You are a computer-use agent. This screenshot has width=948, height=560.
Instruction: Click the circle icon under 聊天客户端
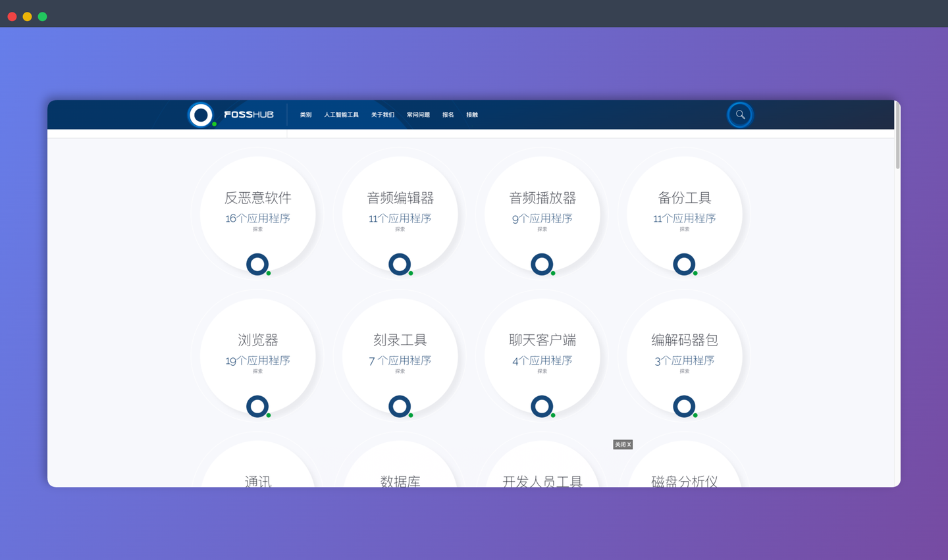click(x=542, y=406)
